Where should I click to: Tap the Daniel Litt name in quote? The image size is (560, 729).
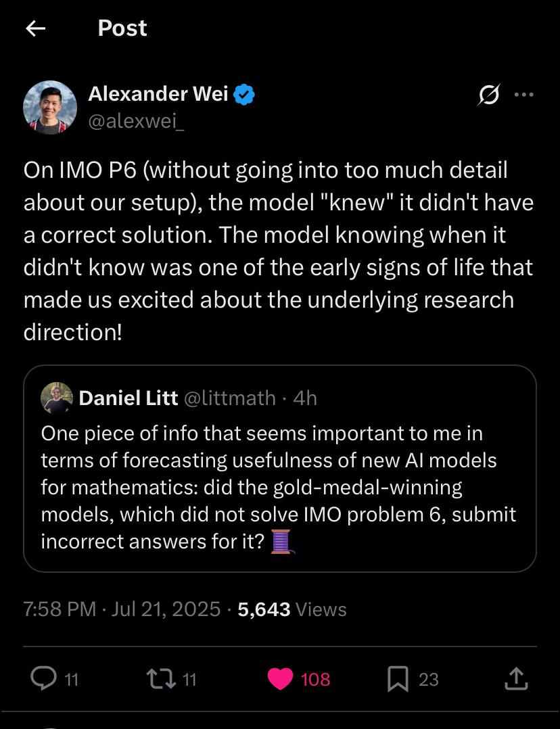click(x=129, y=398)
